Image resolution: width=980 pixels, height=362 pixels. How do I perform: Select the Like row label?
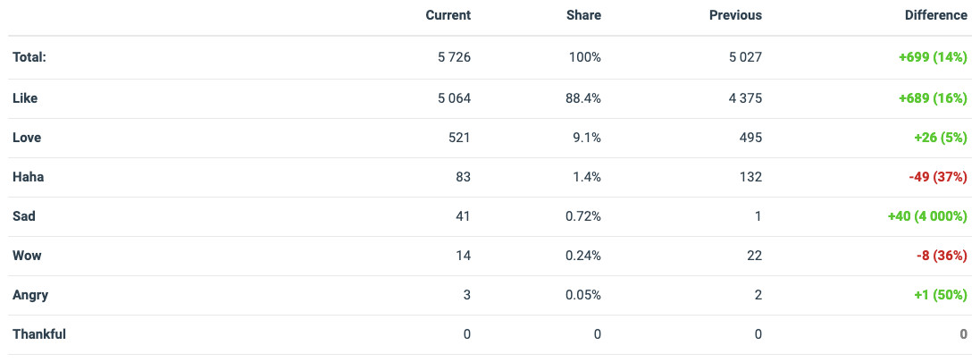pos(25,98)
